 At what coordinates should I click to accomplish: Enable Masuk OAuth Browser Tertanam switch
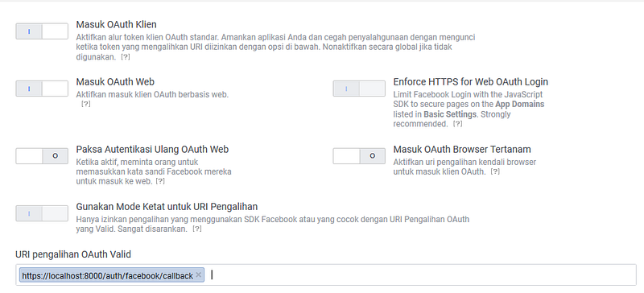pos(359,156)
